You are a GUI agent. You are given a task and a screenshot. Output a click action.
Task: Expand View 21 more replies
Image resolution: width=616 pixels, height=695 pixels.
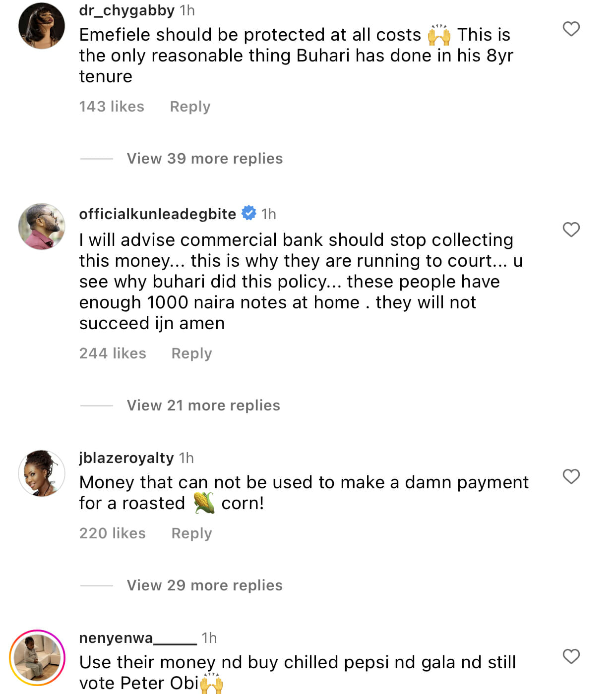click(203, 405)
